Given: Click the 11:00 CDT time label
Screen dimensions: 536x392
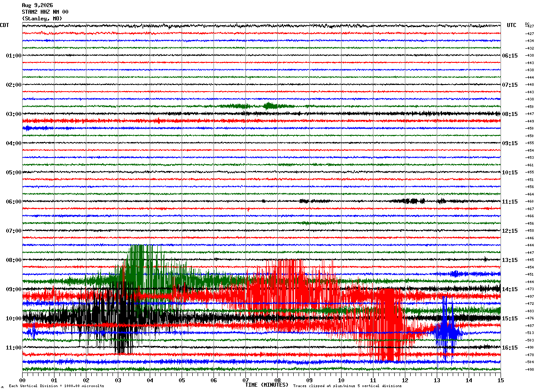Looking at the screenshot, I should 14,347.
